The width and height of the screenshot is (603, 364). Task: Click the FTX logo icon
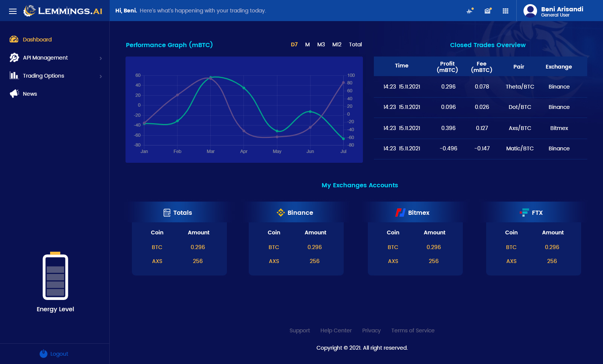click(x=524, y=213)
